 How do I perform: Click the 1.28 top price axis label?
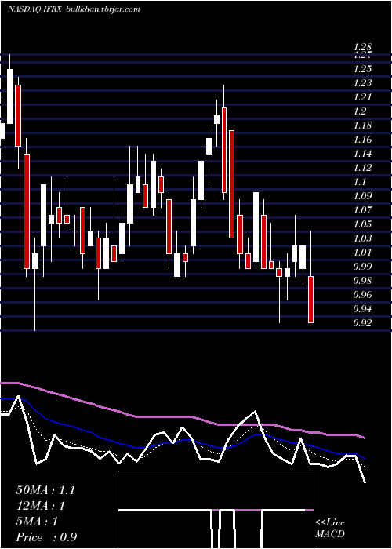[x=362, y=47]
